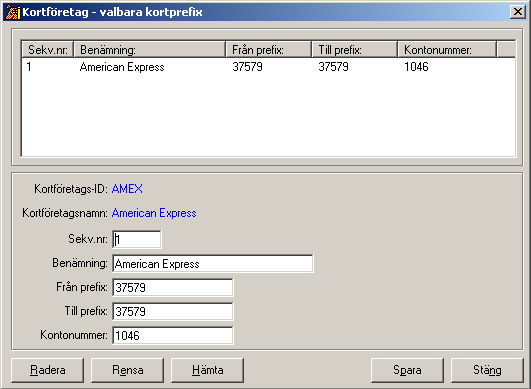Screen dimensions: 531x389
Task: Sort by the Sekv.nr column header
Action: click(48, 50)
